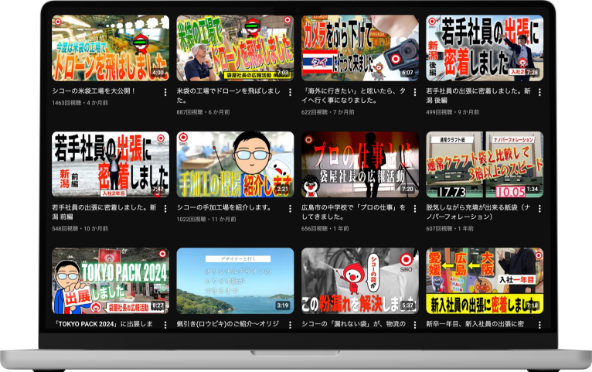The width and height of the screenshot is (592, 372).
Task: Open the 若手社員の出張に密着 新潟 後編 thumbnail
Action: (x=485, y=48)
